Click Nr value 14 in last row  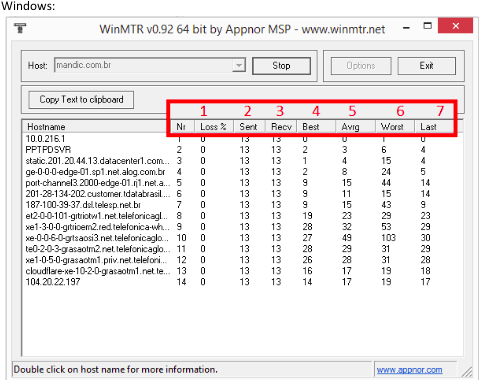[x=181, y=282]
